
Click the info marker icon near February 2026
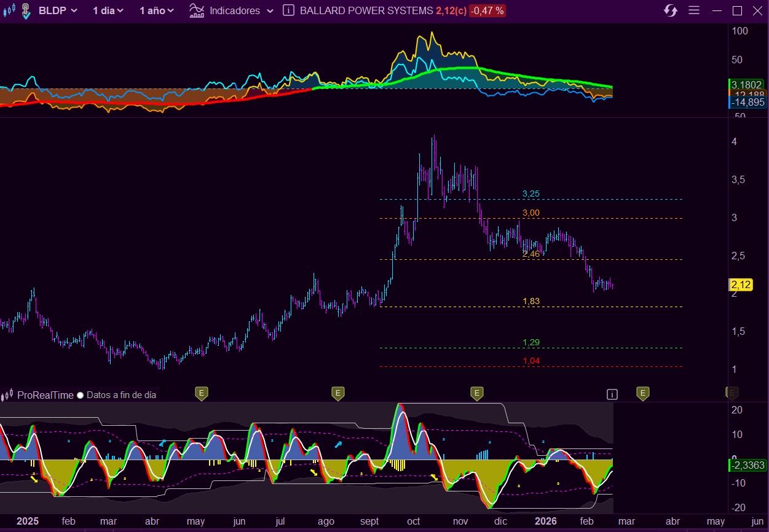click(612, 394)
